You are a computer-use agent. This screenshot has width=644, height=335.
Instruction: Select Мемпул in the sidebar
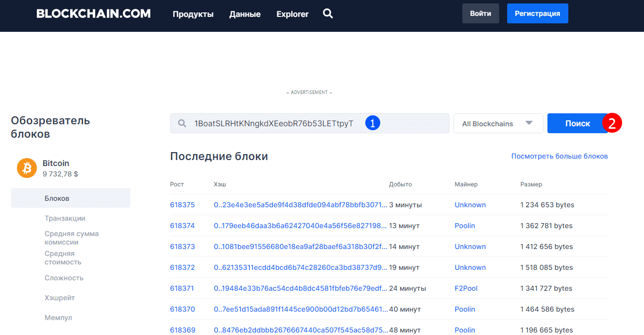pos(58,318)
